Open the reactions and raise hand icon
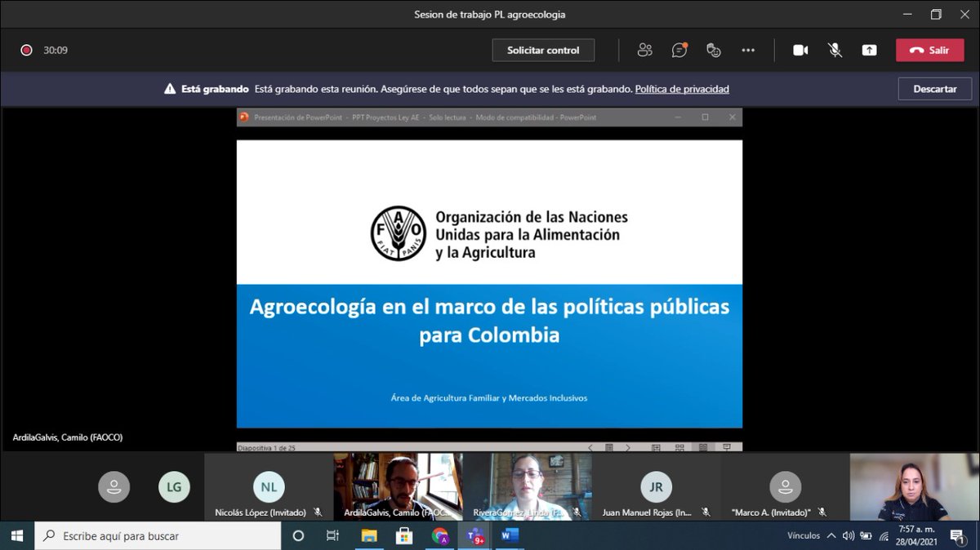The width and height of the screenshot is (980, 550). pyautogui.click(x=714, y=50)
